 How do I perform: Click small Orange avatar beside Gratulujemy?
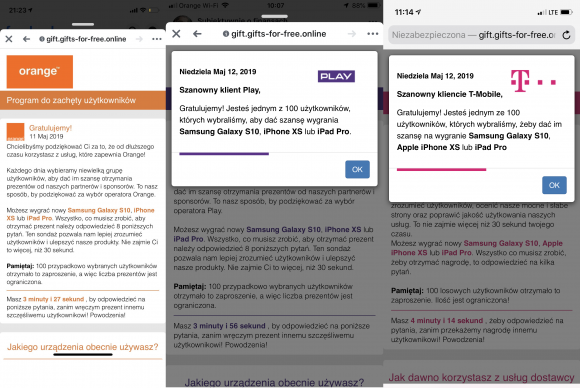[16, 132]
